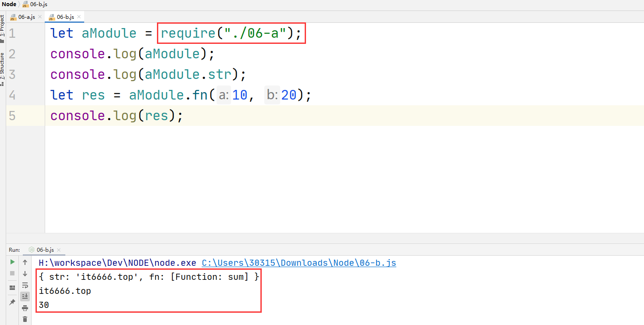Clear console output with trash icon
Screen dimensions: 644x325
pyautogui.click(x=25, y=319)
